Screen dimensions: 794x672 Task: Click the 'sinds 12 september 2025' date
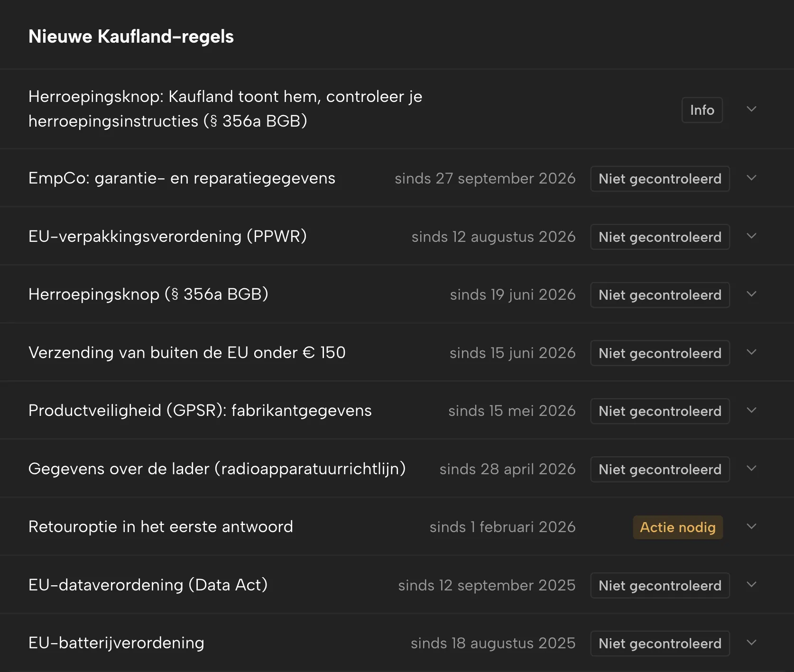pos(487,585)
